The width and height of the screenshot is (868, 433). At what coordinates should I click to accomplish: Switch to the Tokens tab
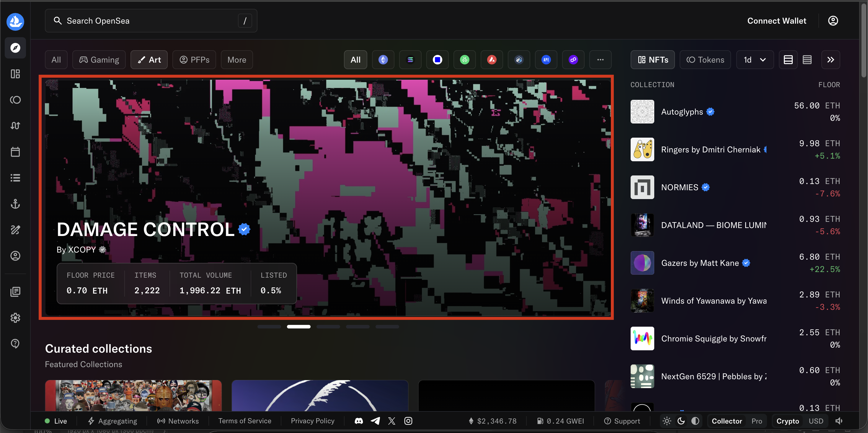click(705, 60)
